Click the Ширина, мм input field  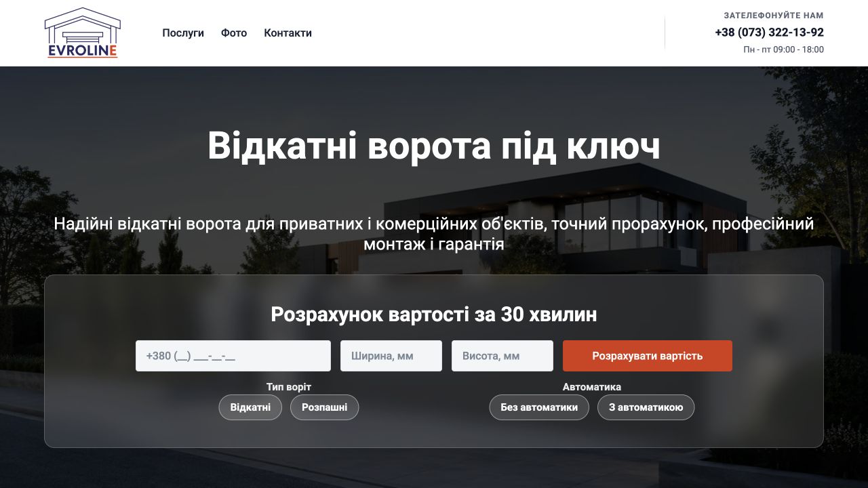pos(391,356)
